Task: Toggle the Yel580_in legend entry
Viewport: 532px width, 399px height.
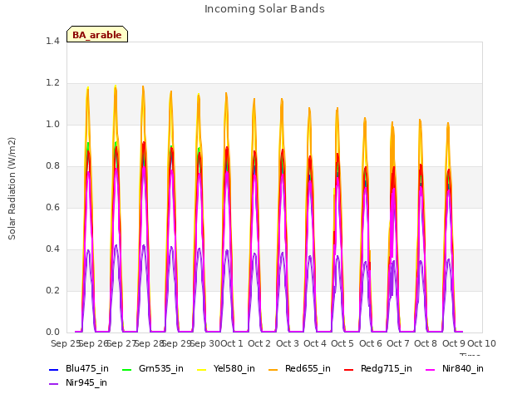Action: 226,369
